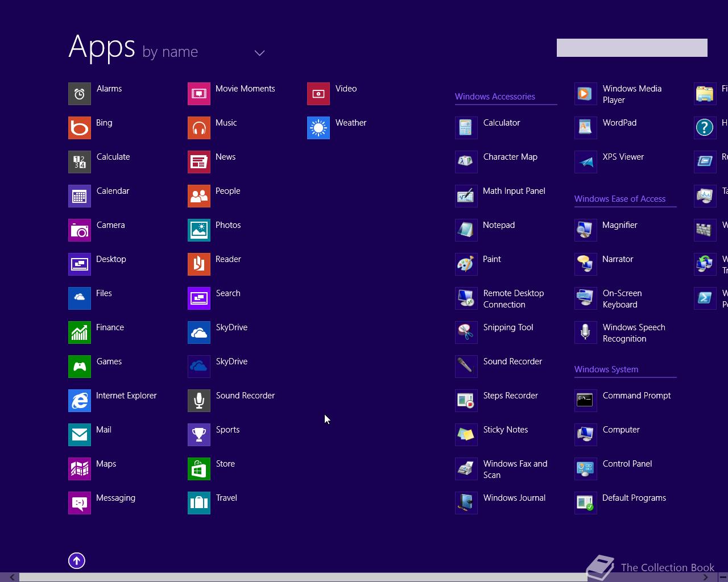Click the scrollbar right arrow
The height and width of the screenshot is (582, 728).
pyautogui.click(x=706, y=577)
